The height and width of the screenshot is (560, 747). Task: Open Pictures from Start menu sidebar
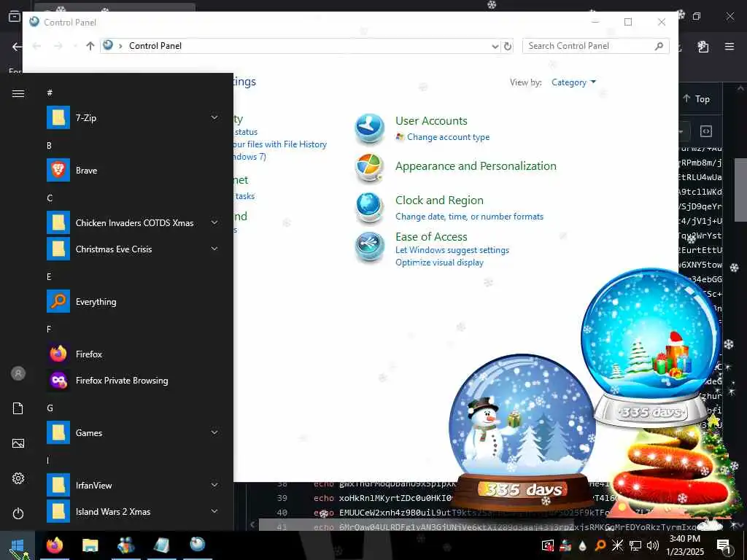pos(18,443)
